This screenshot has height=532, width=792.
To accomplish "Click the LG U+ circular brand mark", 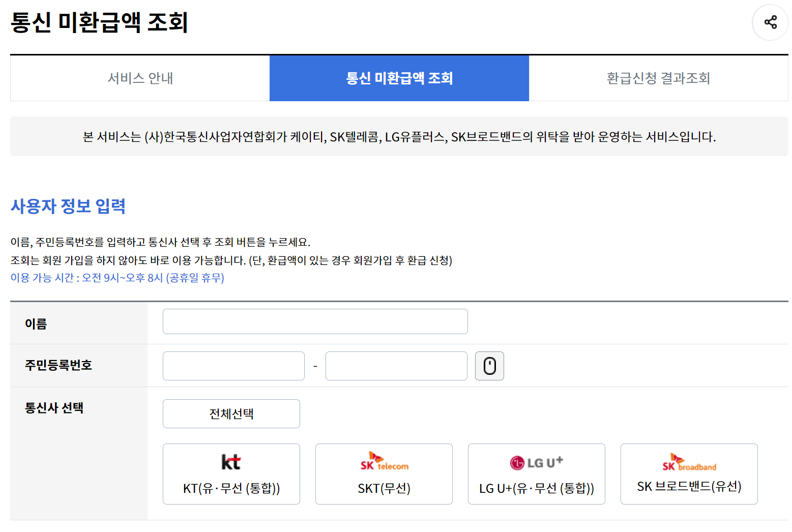I will click(x=517, y=461).
